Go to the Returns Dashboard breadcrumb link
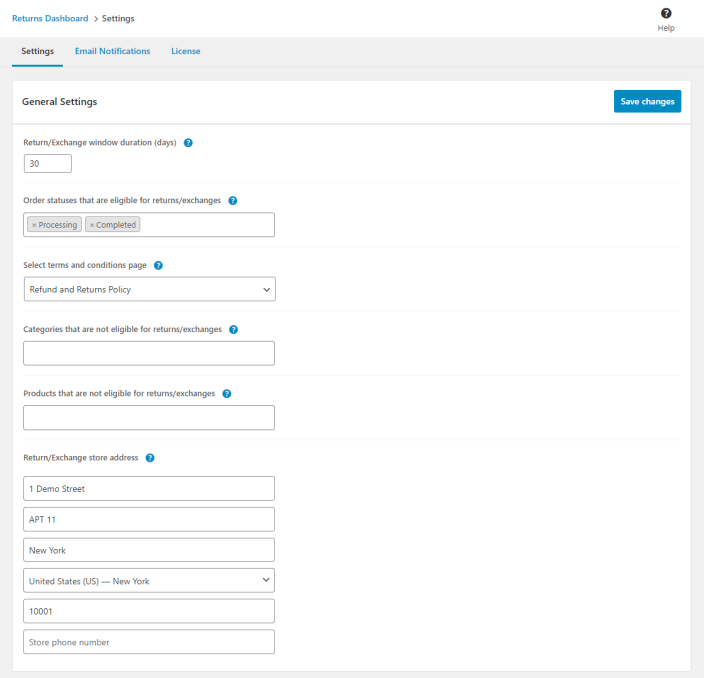The image size is (704, 678). coord(50,18)
